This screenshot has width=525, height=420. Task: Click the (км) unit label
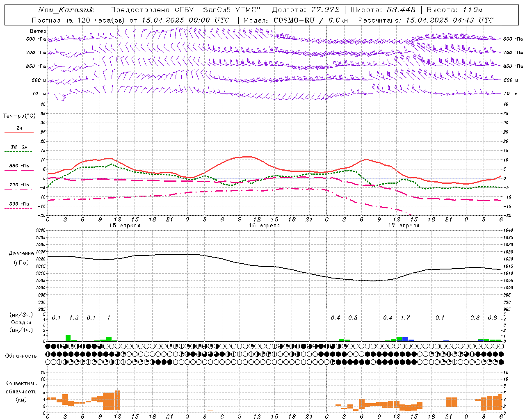21,399
